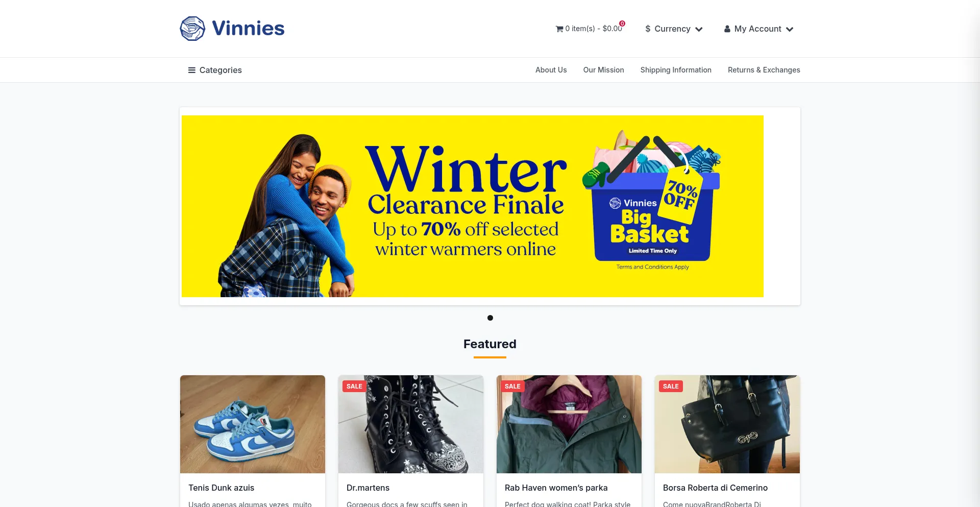Click the SALE badge on Dr.martens
Image resolution: width=980 pixels, height=507 pixels.
(x=354, y=386)
